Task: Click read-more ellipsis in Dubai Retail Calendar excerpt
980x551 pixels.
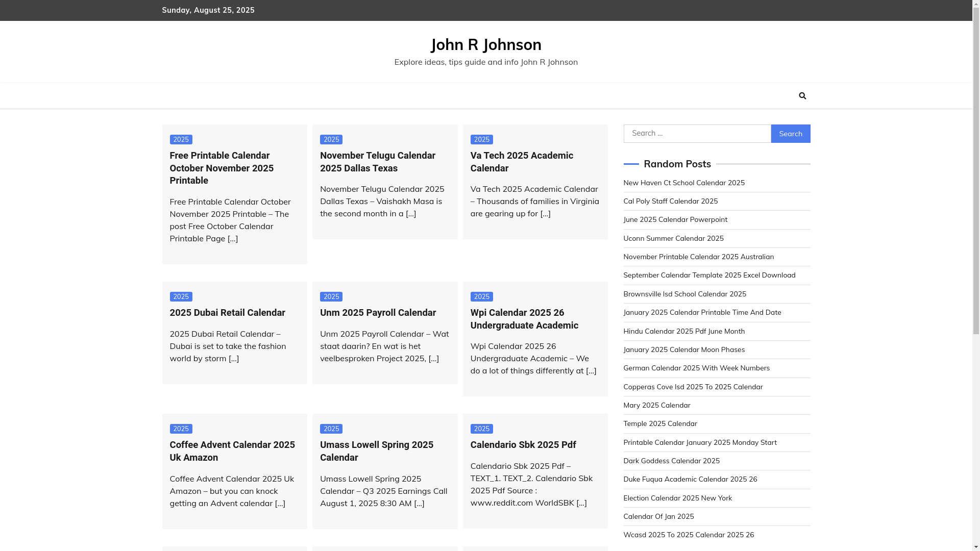Action: [234, 358]
